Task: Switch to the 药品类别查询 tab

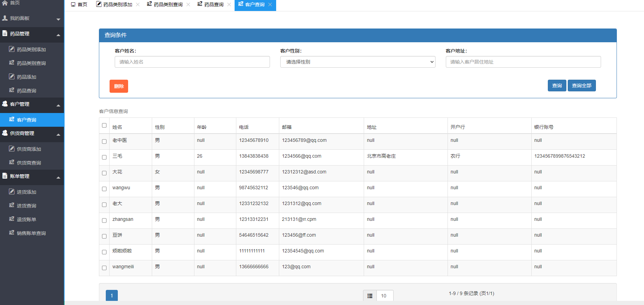Action: tap(168, 4)
